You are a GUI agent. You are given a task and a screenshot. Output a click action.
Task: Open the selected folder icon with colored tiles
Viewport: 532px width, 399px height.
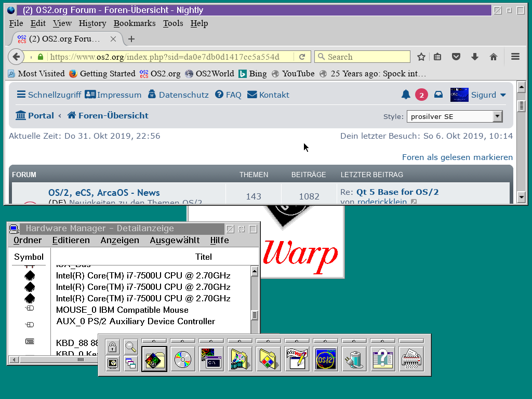point(154,360)
